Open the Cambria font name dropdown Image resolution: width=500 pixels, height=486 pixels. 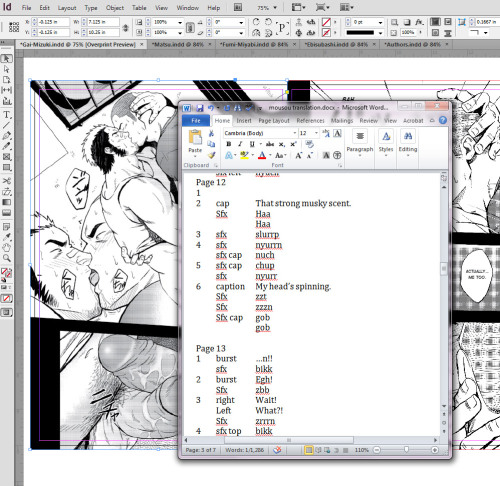coord(295,133)
